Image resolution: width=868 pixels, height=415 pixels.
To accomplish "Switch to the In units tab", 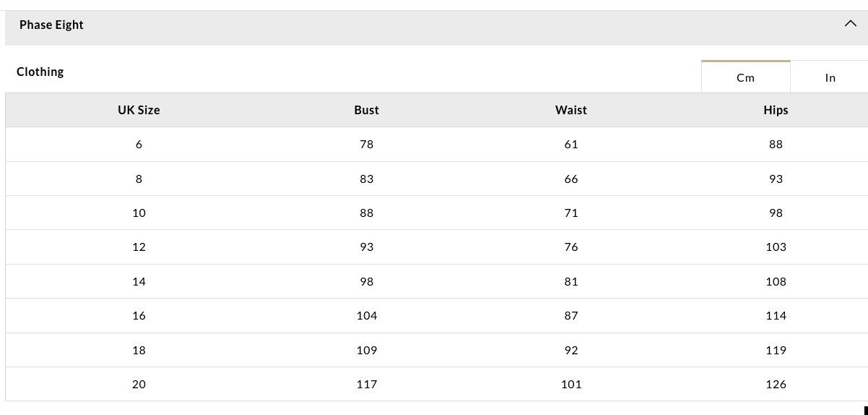I will [x=830, y=77].
